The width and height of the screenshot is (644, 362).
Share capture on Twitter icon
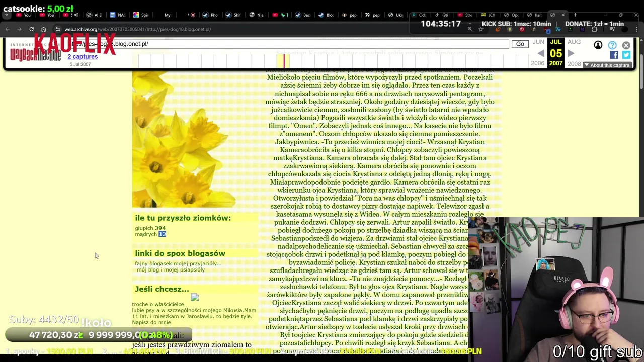[626, 55]
